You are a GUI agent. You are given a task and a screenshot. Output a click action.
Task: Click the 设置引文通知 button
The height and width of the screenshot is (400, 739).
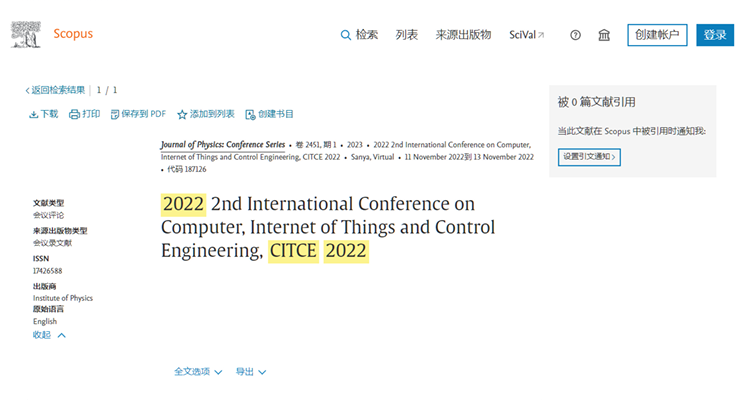pos(589,157)
